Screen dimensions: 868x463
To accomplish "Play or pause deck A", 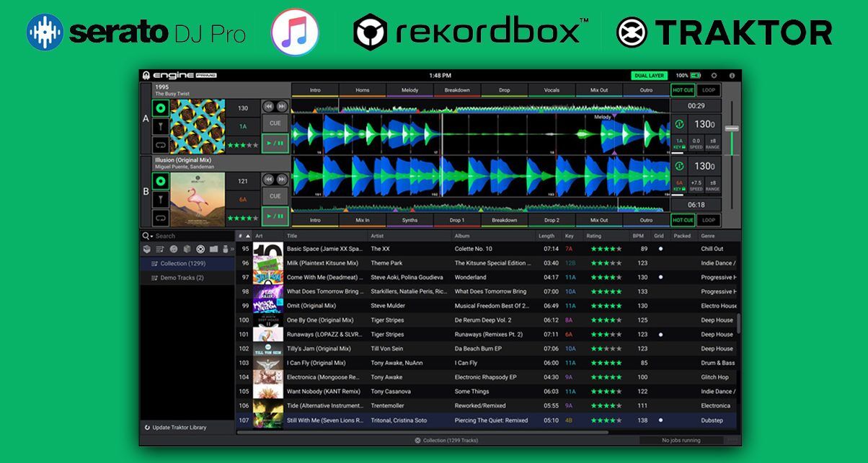I will [x=275, y=143].
